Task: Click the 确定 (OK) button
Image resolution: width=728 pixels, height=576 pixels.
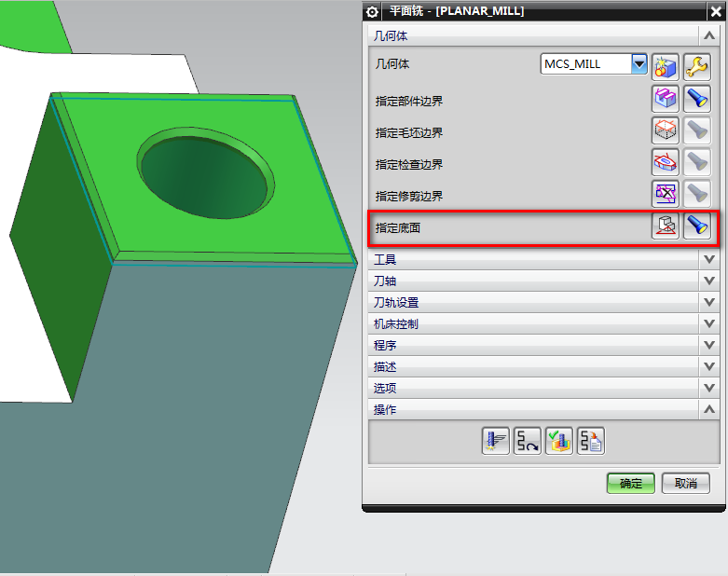Action: (x=631, y=483)
